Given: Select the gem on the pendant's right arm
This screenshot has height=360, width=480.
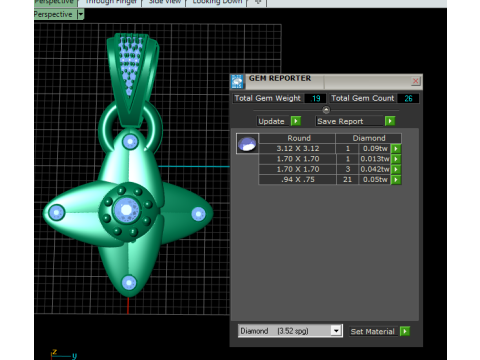Looking at the screenshot, I should [x=199, y=214].
